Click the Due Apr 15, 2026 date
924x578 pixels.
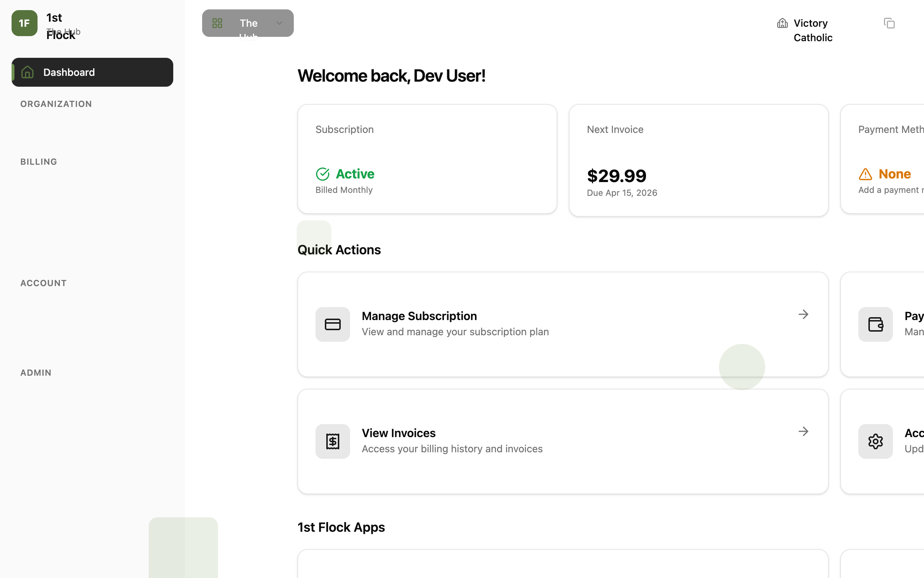(622, 193)
